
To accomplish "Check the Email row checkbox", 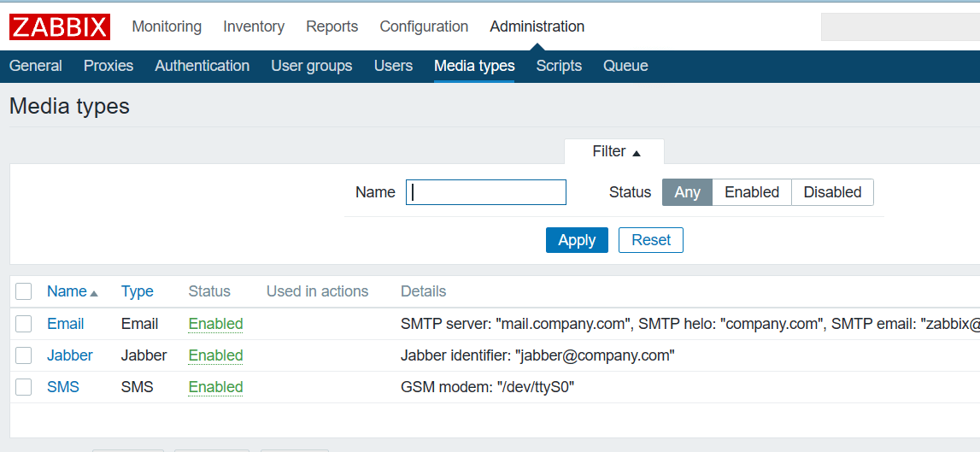I will 24,324.
